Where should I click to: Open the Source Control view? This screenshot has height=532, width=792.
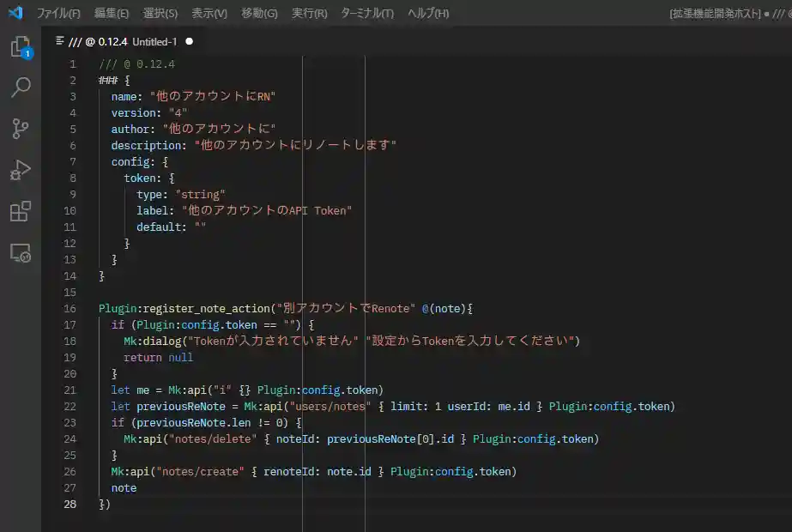tap(22, 126)
